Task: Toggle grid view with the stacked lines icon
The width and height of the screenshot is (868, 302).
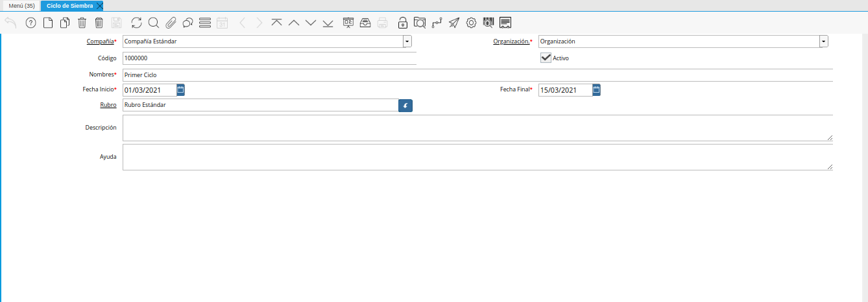Action: pyautogui.click(x=205, y=23)
